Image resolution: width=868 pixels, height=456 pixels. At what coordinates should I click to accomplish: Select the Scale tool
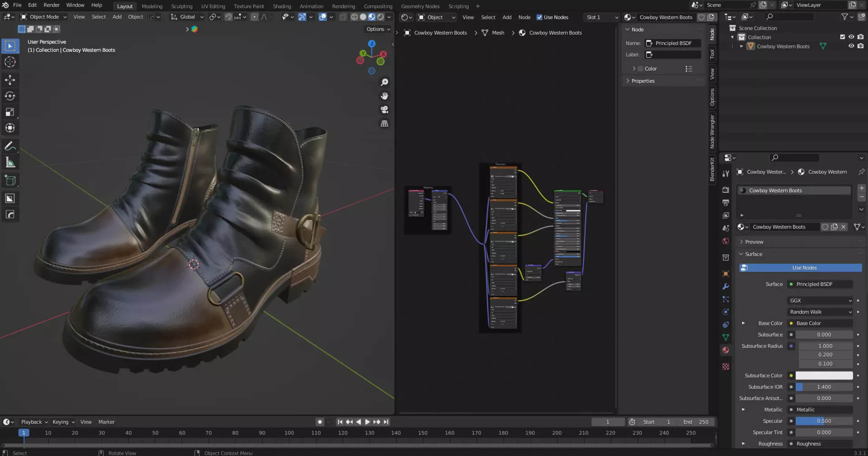(10, 112)
